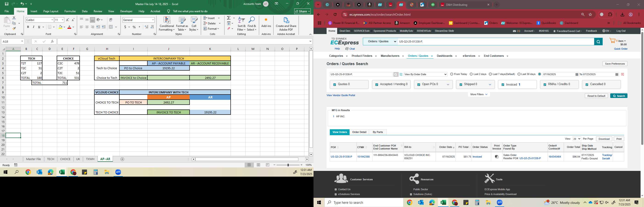The image size is (644, 207).
Task: Toggle Bold formatting in Excel
Action: [x=28, y=27]
